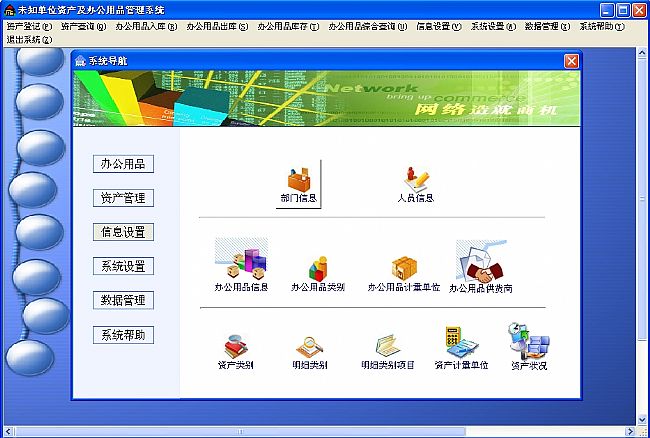This screenshot has height=438, width=650.
Task: Open the 系统帮助 menu in menu bar
Action: point(601,27)
